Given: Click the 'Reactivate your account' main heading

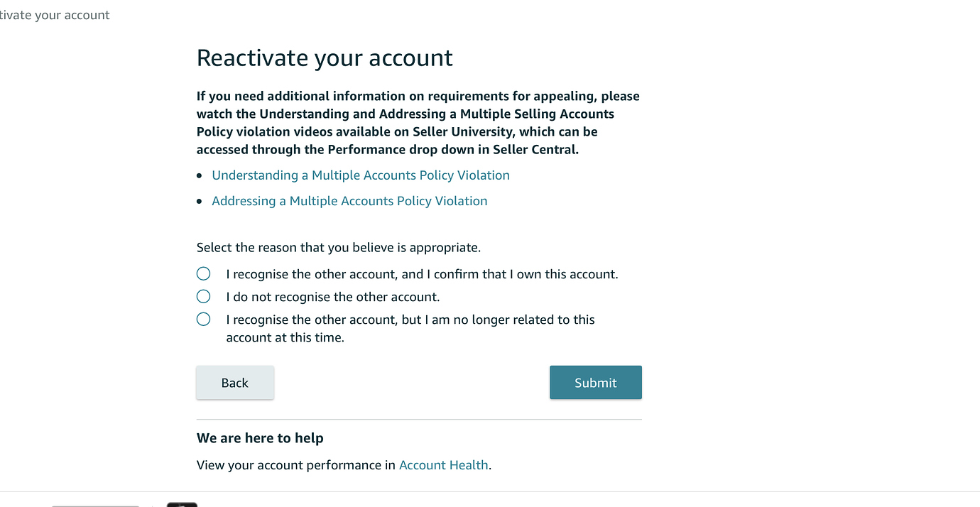Looking at the screenshot, I should [x=325, y=58].
